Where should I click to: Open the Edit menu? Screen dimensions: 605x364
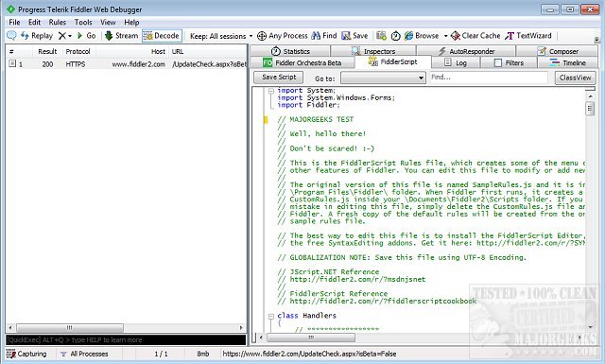point(34,22)
